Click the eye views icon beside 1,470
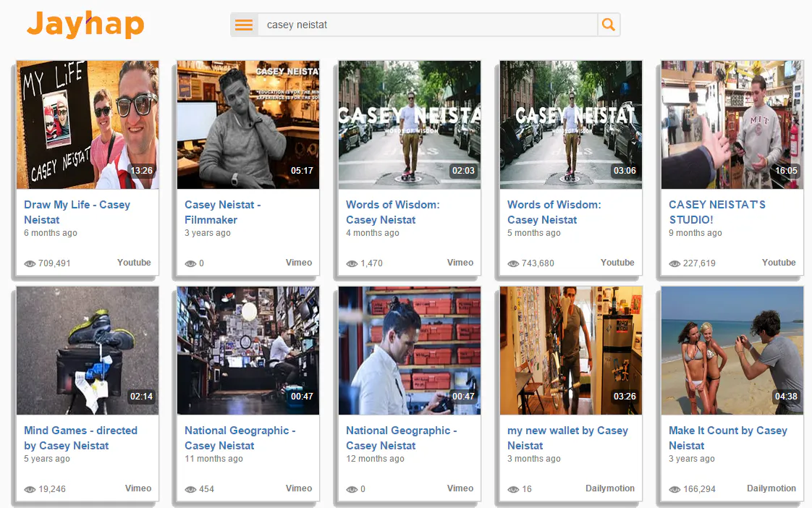 click(352, 263)
